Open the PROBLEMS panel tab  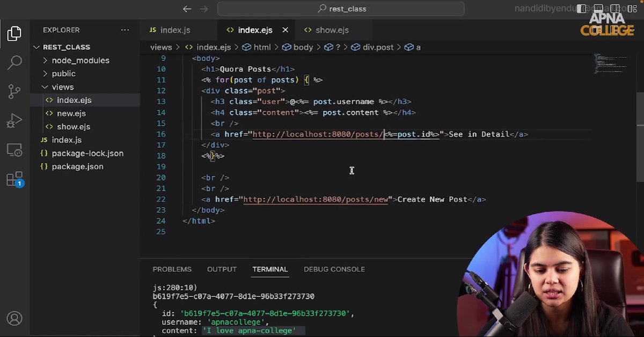tap(172, 269)
